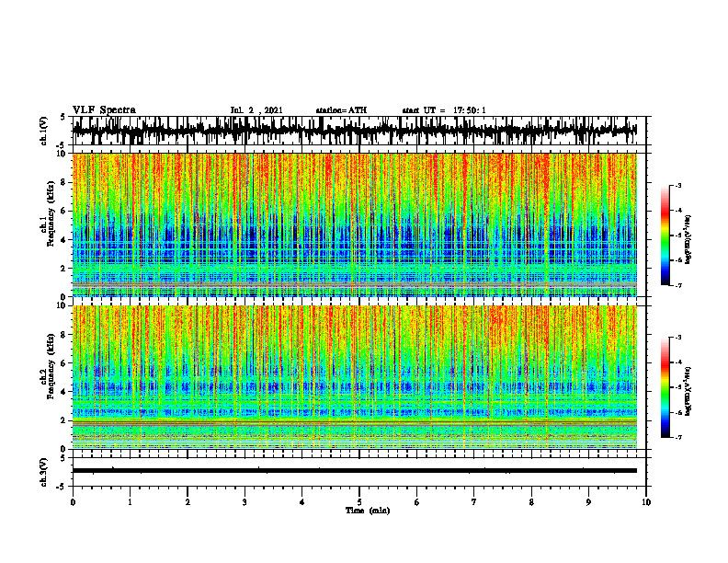
Task: Click the upper color scale's log(PSD) unit label
Action: coord(688,240)
